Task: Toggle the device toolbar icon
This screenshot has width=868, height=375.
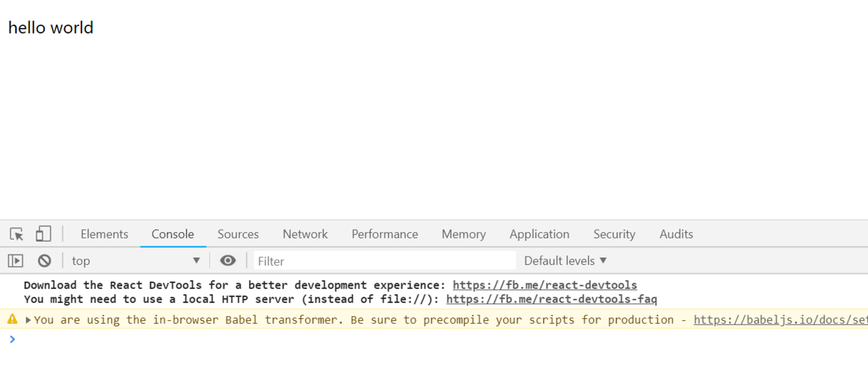Action: (43, 233)
